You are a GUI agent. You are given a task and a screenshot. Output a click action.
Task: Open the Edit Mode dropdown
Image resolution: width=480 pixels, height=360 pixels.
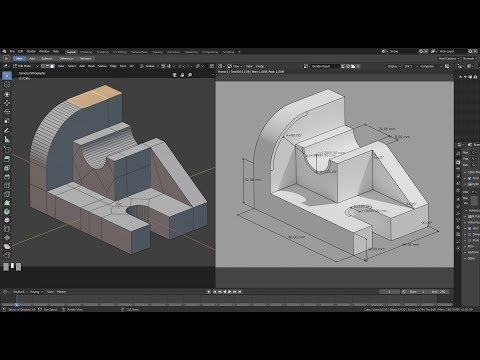25,66
